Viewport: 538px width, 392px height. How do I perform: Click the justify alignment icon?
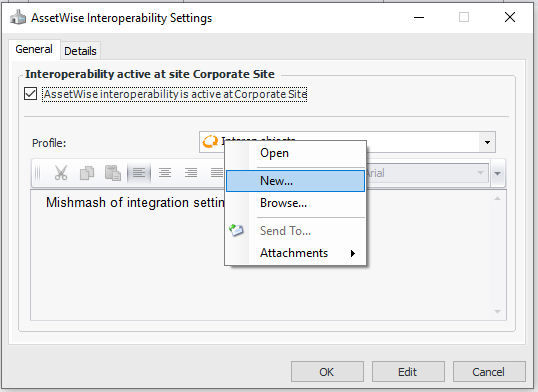217,173
